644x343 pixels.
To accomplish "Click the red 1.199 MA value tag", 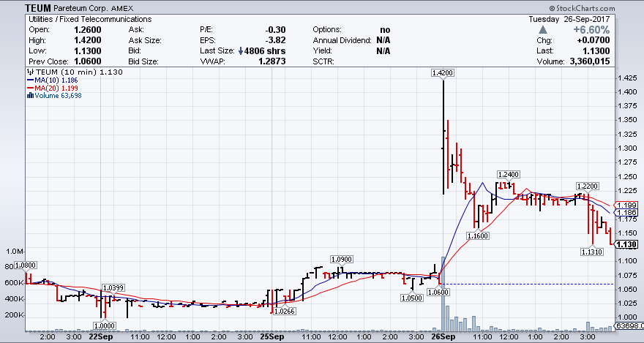I will (x=629, y=205).
